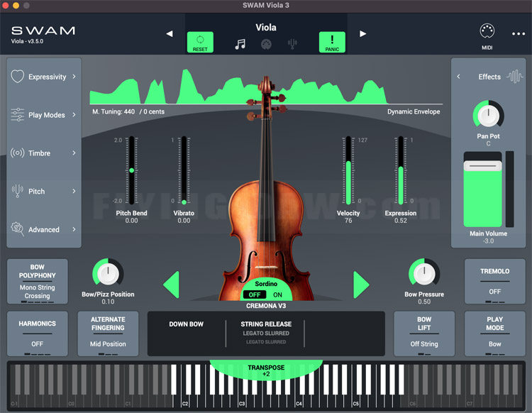Click the Expressivity heart icon

tap(18, 77)
